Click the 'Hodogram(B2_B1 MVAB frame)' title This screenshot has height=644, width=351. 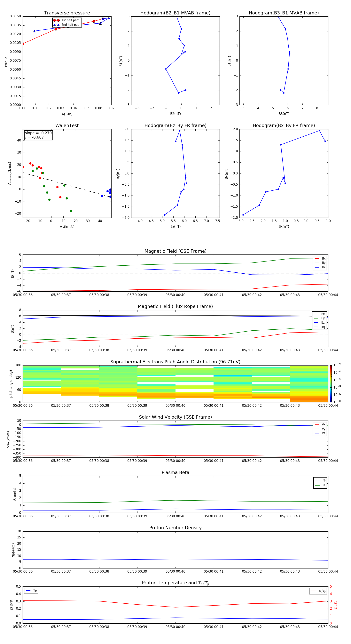(175, 13)
